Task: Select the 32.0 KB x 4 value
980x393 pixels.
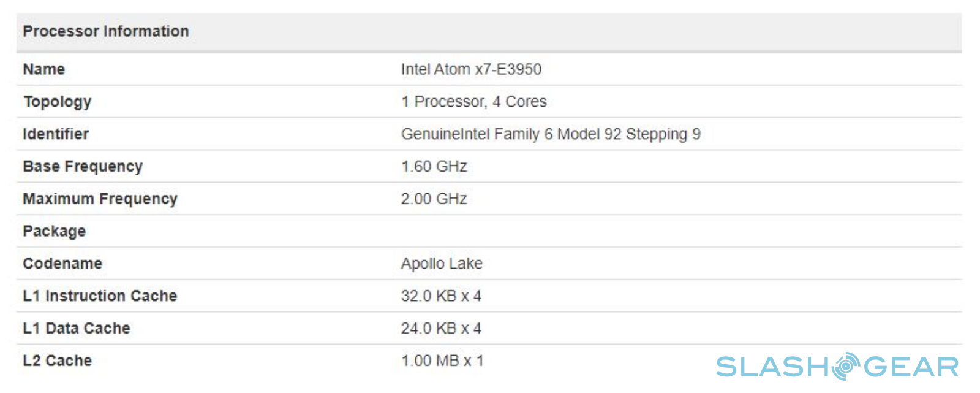Action: tap(441, 296)
